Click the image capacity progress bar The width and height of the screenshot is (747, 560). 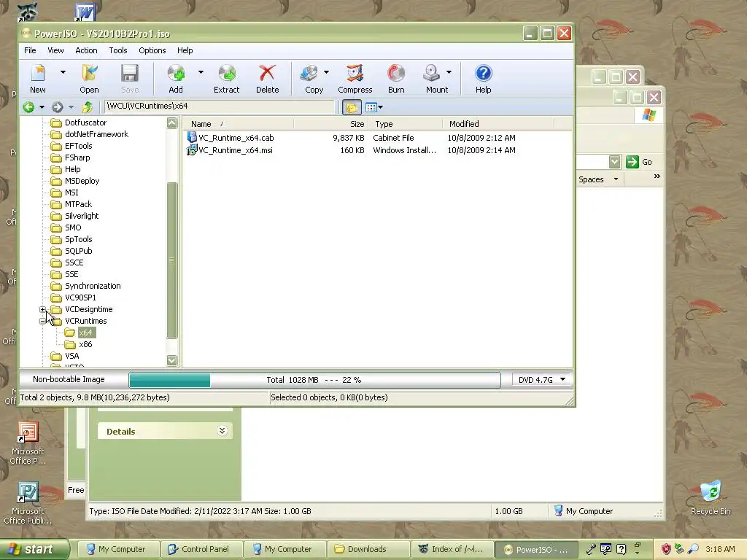coord(314,380)
